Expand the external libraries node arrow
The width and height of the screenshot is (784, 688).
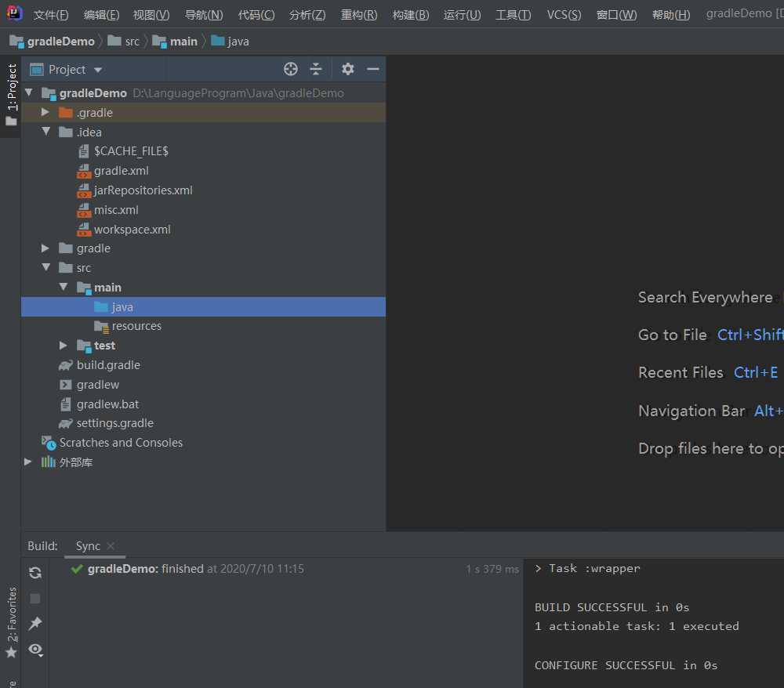click(28, 462)
